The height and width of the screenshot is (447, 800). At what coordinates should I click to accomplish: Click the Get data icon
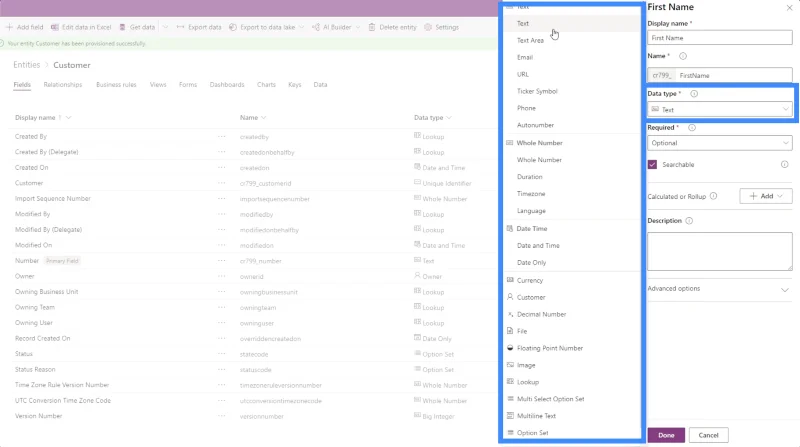pos(122,27)
